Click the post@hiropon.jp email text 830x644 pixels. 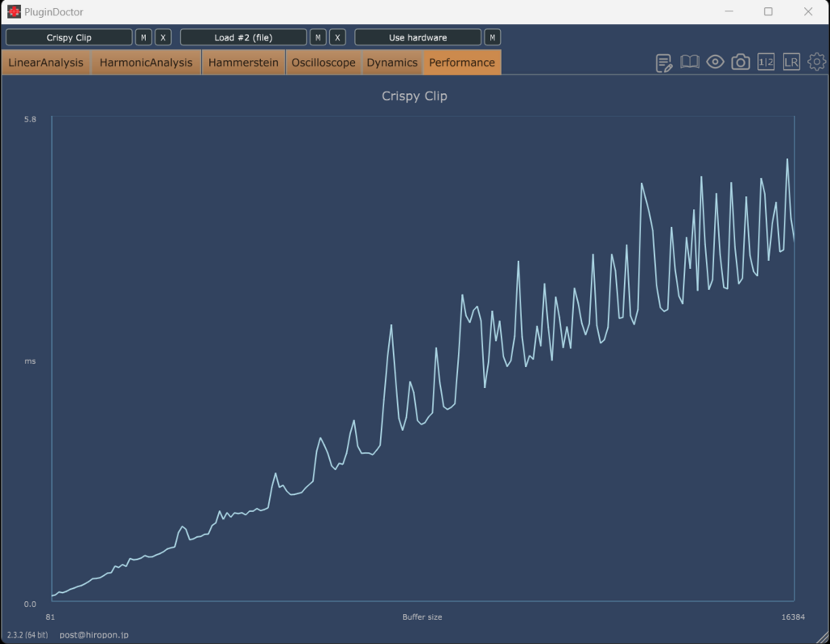tap(94, 634)
